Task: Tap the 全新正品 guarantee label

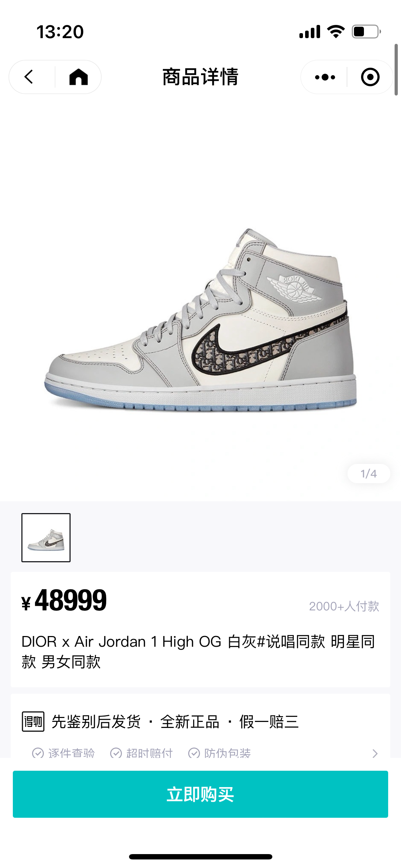Action: [190, 722]
